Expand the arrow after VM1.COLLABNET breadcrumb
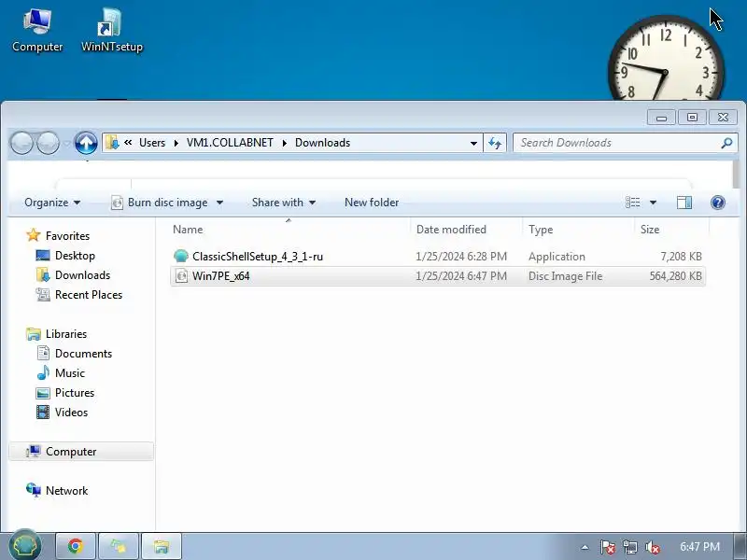Image resolution: width=747 pixels, height=560 pixels. [284, 144]
